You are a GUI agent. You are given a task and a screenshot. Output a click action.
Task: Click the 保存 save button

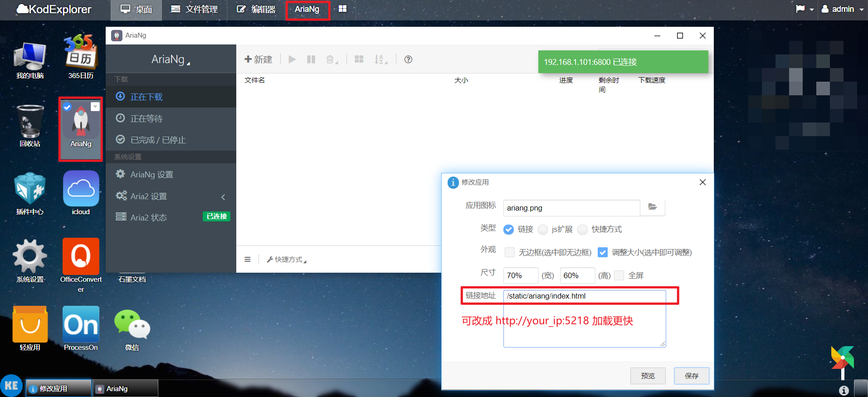tap(692, 376)
